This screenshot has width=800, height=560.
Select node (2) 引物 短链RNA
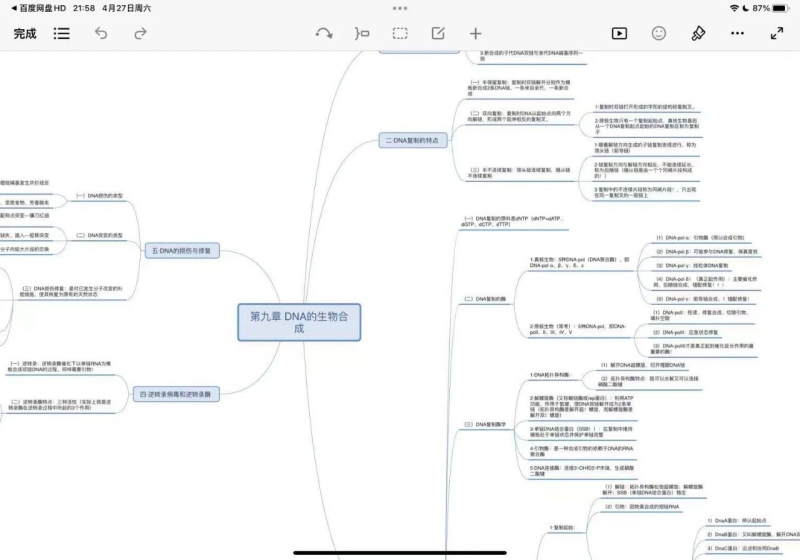pos(642,507)
